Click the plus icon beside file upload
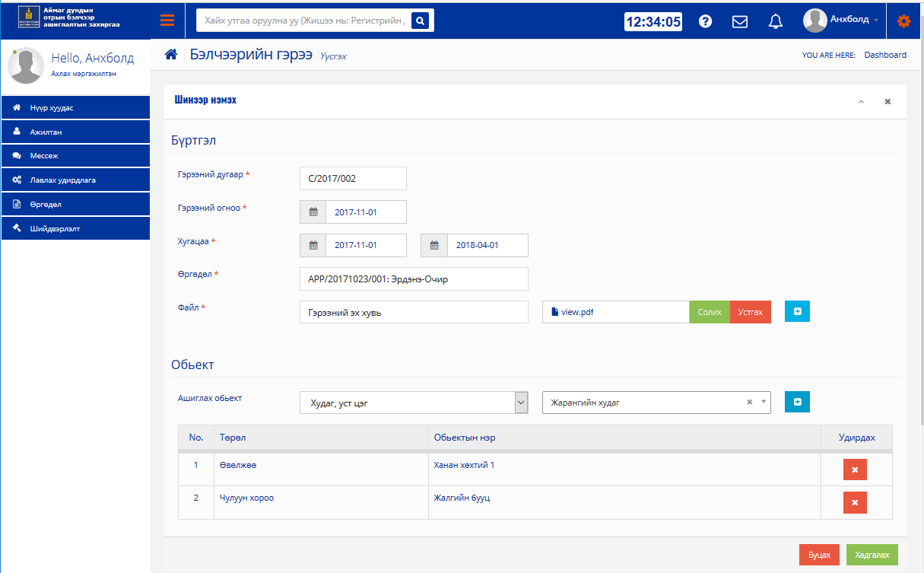Viewport: 924px width, 573px height. point(797,311)
